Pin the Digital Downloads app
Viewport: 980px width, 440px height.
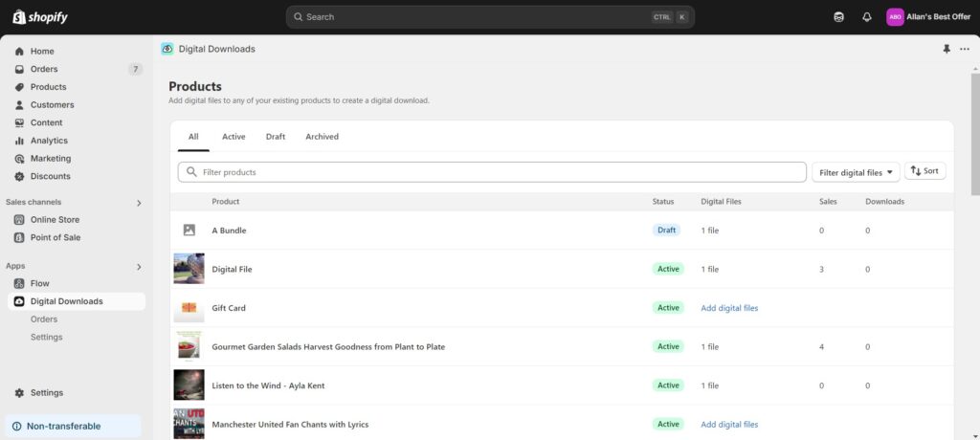pyautogui.click(x=947, y=49)
